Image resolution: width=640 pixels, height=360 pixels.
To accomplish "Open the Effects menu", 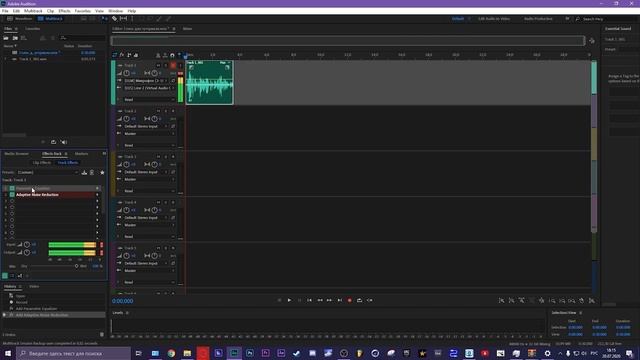I will pyautogui.click(x=64, y=11).
